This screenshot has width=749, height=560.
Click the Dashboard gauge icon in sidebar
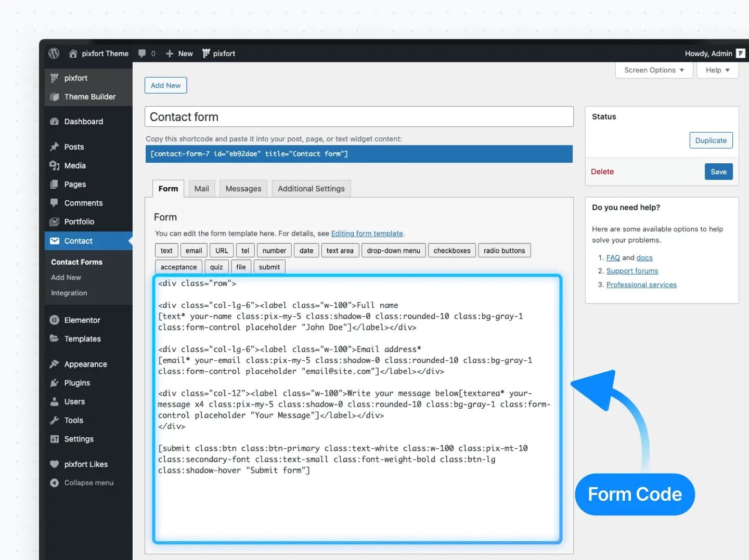click(54, 122)
